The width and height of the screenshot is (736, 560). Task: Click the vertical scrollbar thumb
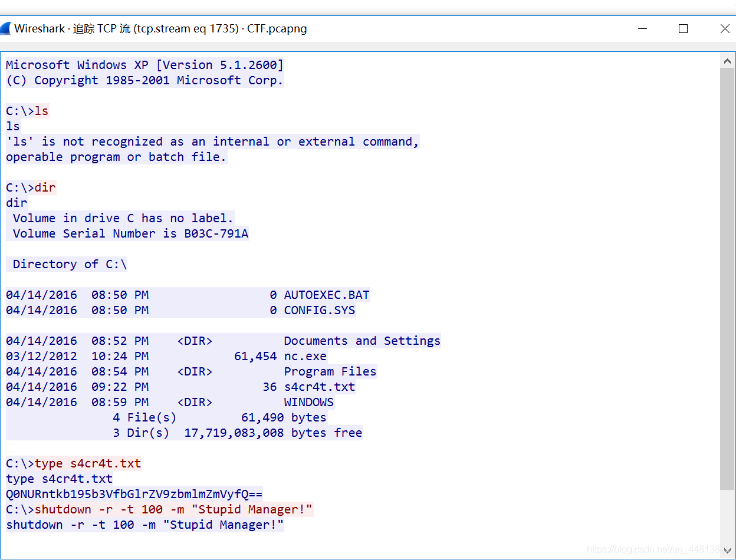click(x=727, y=278)
